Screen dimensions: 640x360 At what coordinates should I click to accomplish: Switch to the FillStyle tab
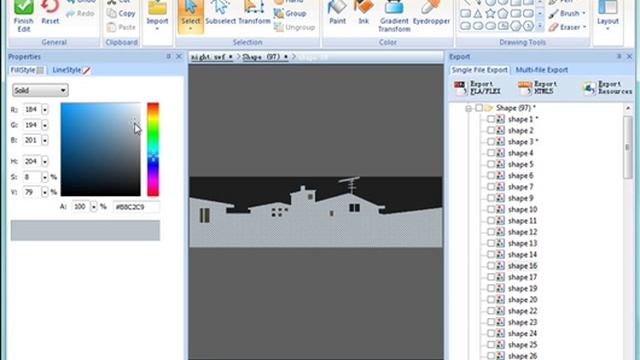[x=27, y=70]
